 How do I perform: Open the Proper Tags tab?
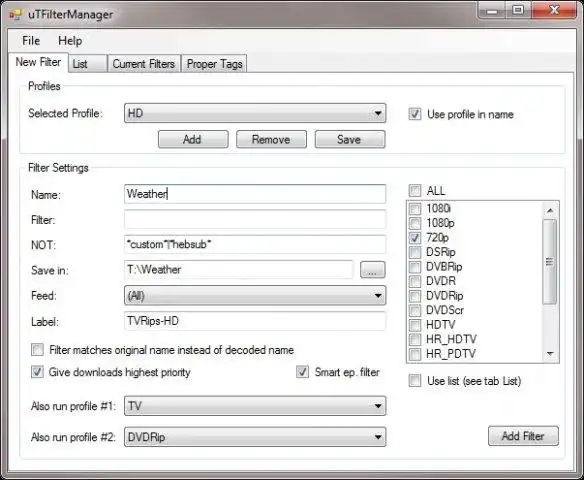pos(214,64)
